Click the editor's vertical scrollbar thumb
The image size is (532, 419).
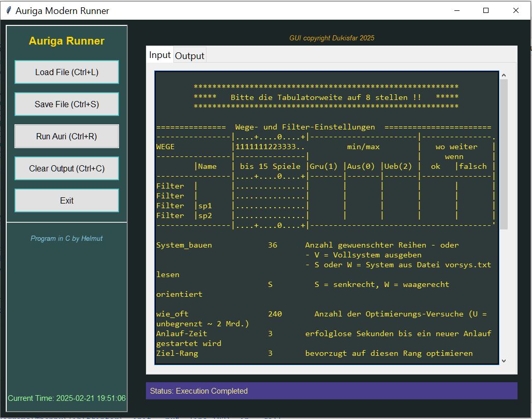[504, 154]
